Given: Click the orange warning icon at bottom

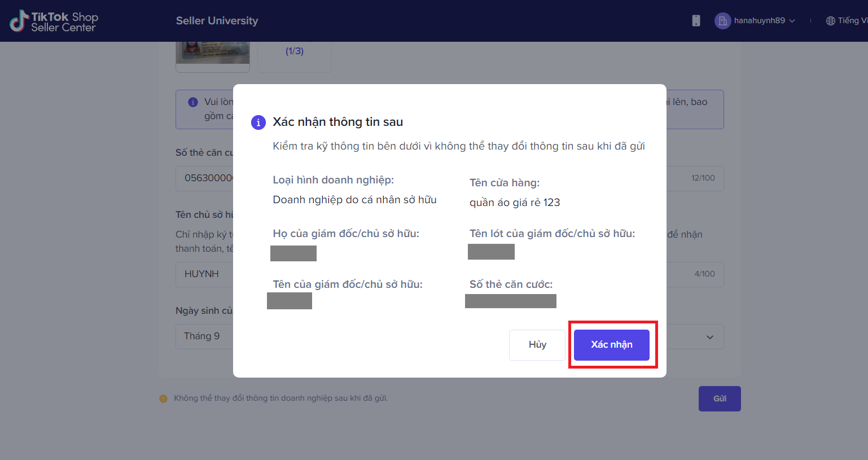Looking at the screenshot, I should pos(164,398).
